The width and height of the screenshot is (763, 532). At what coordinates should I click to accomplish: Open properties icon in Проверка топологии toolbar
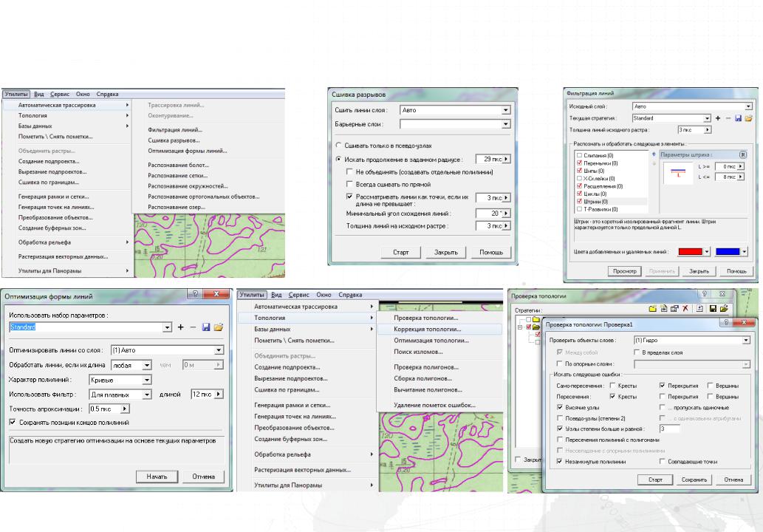(x=674, y=309)
